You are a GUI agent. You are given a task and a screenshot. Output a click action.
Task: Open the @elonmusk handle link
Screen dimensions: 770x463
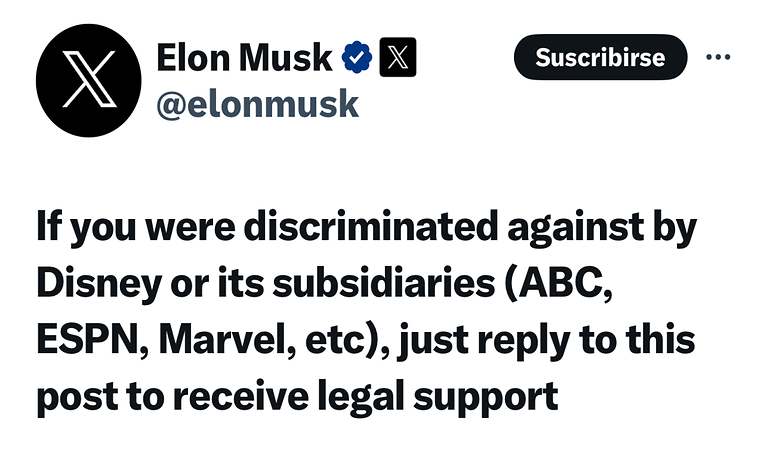point(257,104)
